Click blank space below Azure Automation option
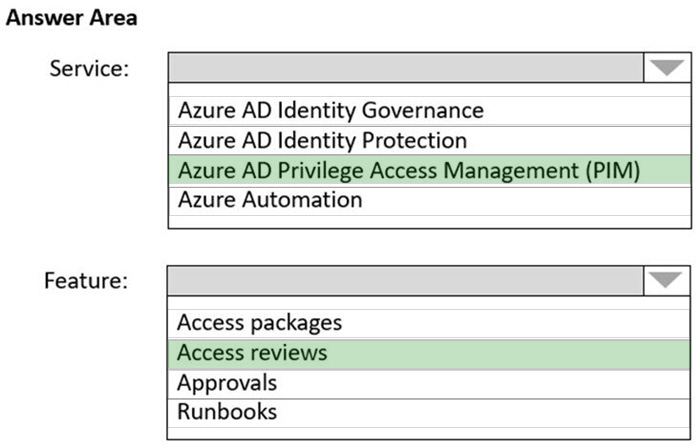 tap(430, 220)
